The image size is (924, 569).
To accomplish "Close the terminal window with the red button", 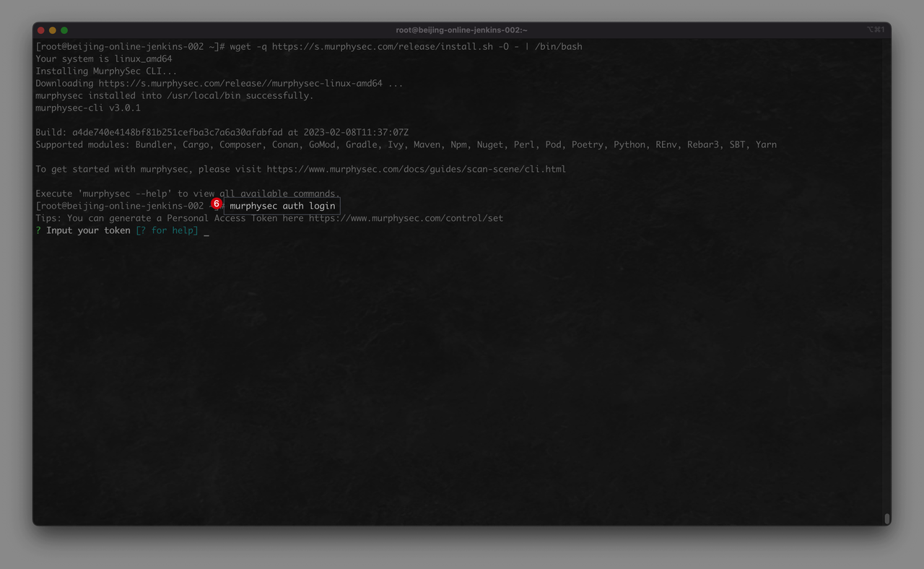I will 41,30.
